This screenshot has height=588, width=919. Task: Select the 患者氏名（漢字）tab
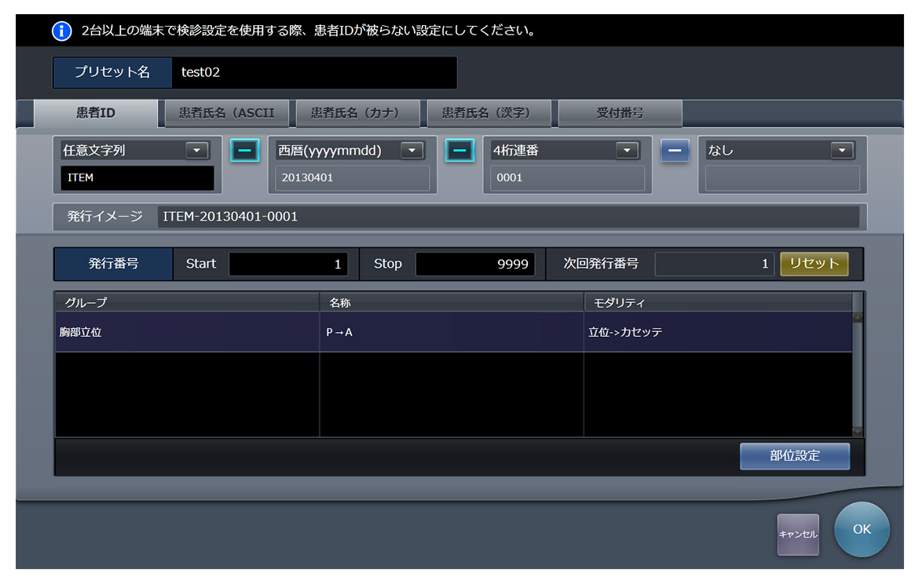pyautogui.click(x=486, y=113)
